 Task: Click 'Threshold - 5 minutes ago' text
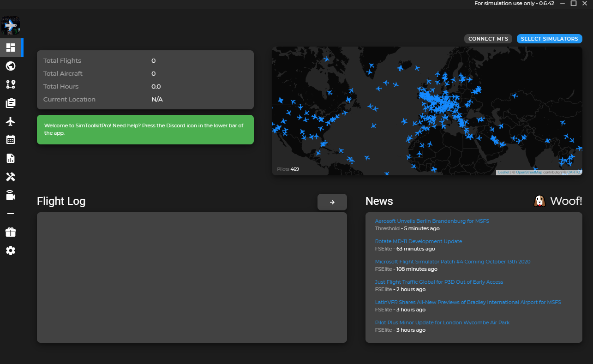coord(407,228)
